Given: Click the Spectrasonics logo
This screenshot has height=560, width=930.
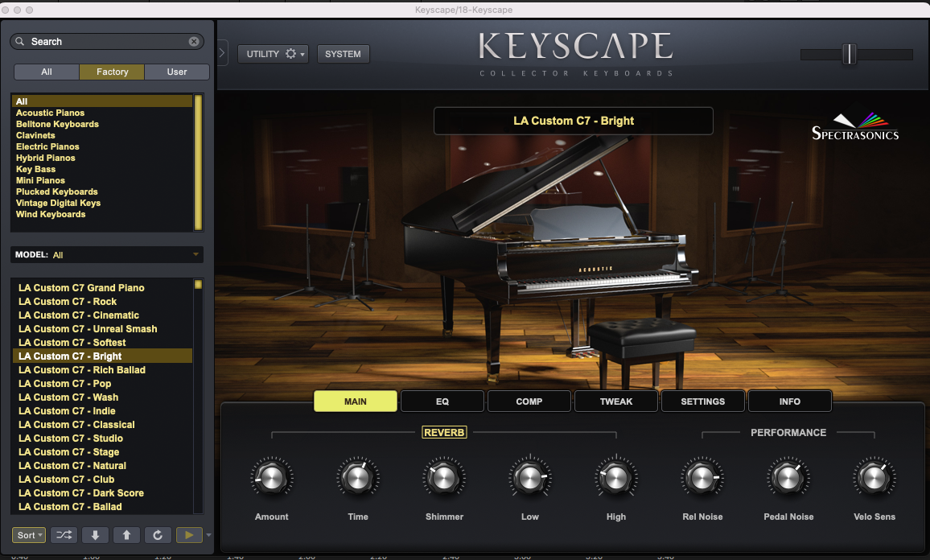Looking at the screenshot, I should tap(854, 127).
